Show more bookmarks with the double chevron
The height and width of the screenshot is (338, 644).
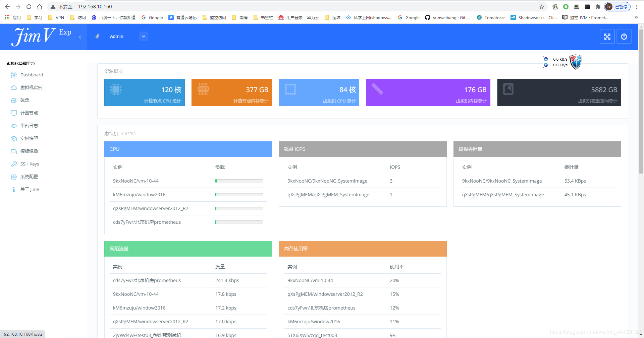click(636, 17)
